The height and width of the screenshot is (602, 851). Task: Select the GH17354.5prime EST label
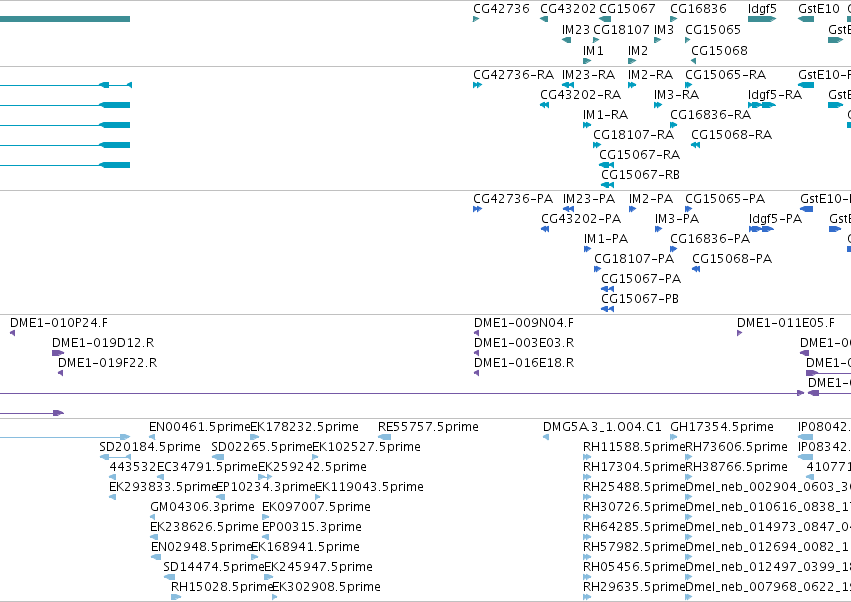[722, 427]
